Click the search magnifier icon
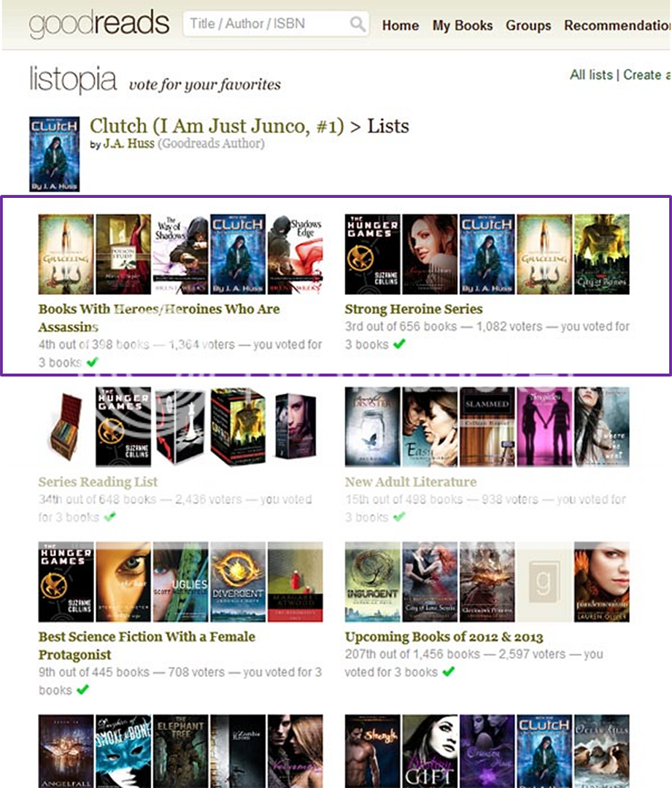Image resolution: width=672 pixels, height=788 pixels. (x=358, y=23)
